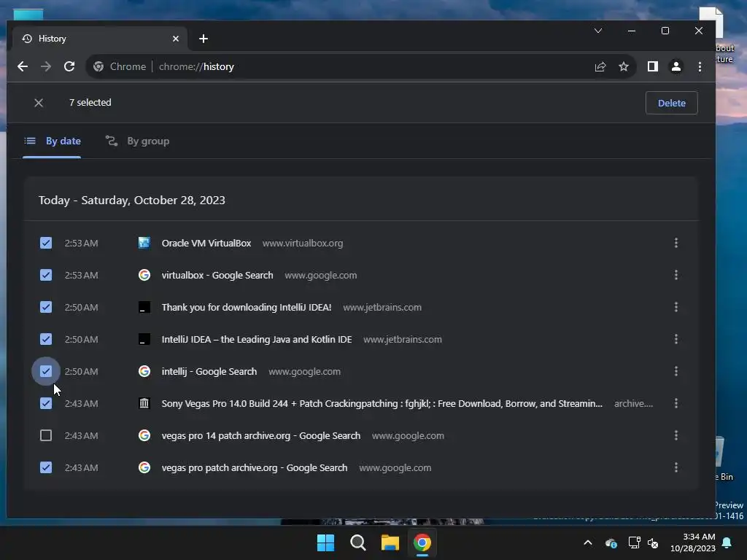Image resolution: width=747 pixels, height=560 pixels.
Task: Open the Oracle VM VirtualBox history link
Action: click(206, 243)
